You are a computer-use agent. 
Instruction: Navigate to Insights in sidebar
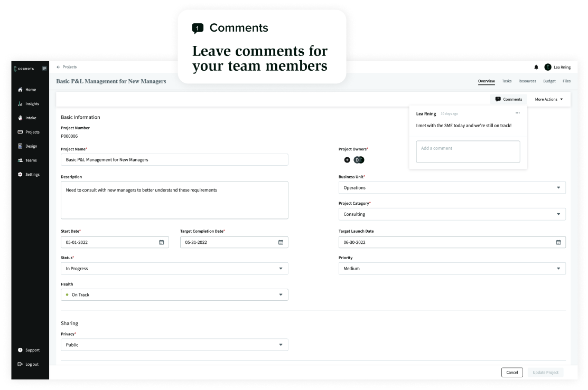[x=32, y=104]
